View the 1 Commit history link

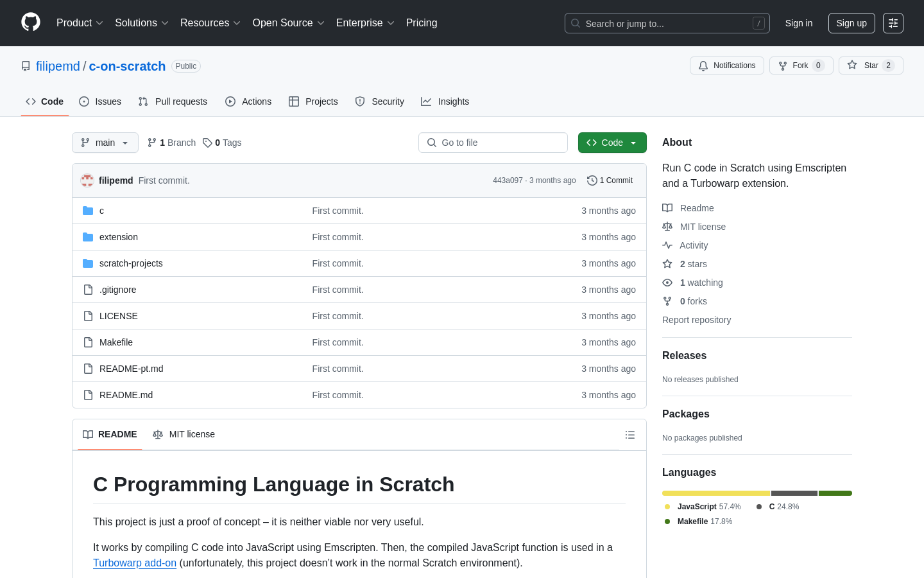click(x=610, y=180)
